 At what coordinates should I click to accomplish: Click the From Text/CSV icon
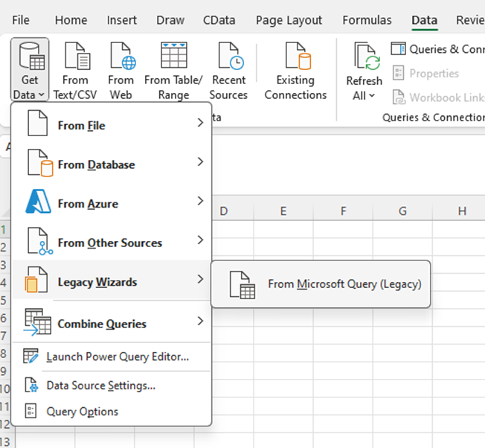(x=75, y=57)
